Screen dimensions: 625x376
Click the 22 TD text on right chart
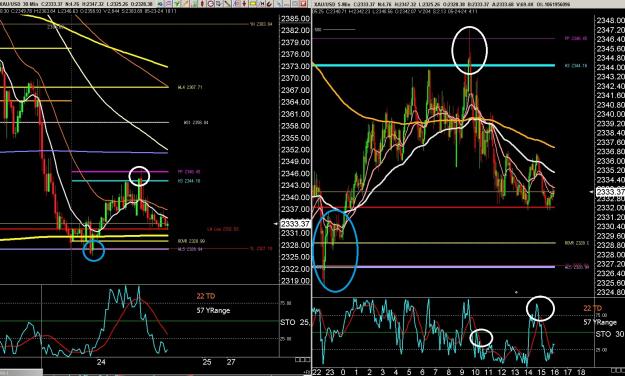tap(593, 308)
